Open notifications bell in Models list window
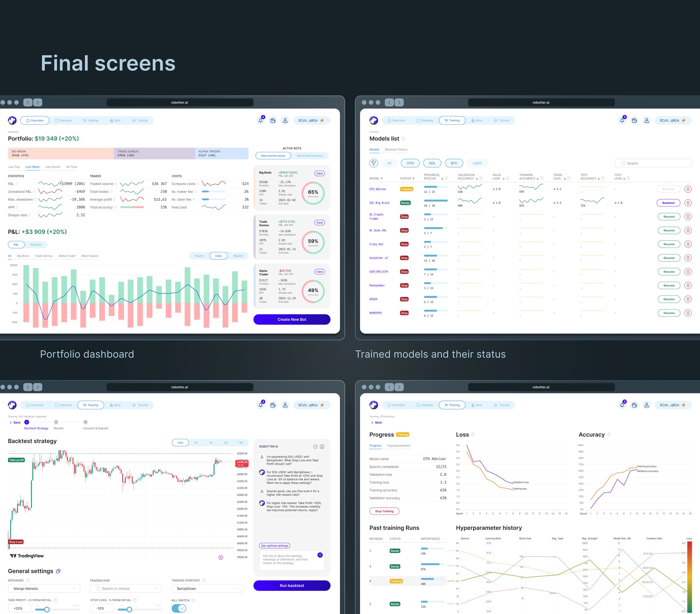This screenshot has width=700, height=614. click(622, 120)
